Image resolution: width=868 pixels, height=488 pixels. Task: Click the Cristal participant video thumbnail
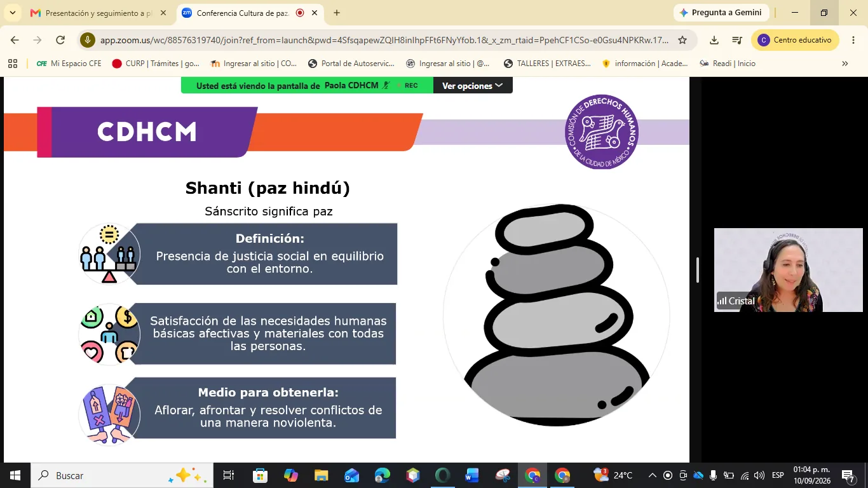pyautogui.click(x=789, y=270)
